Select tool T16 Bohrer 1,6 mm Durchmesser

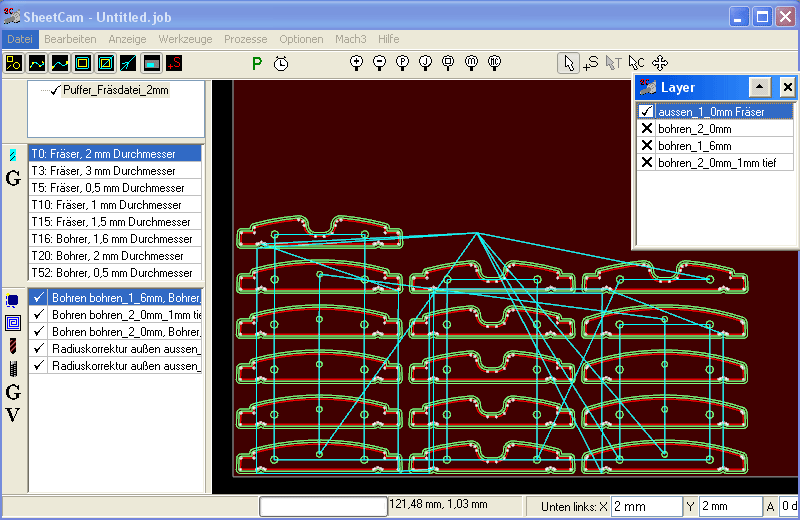point(110,239)
